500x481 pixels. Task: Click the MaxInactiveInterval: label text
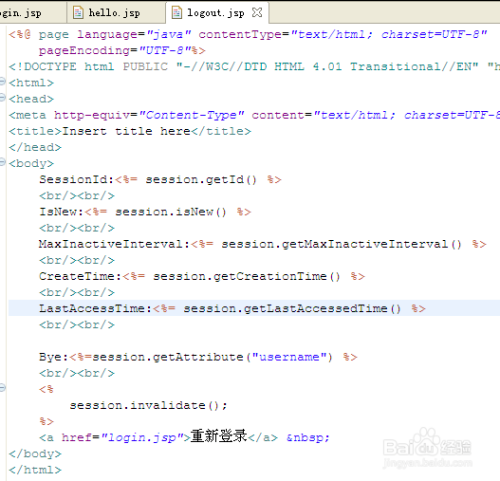point(114,244)
